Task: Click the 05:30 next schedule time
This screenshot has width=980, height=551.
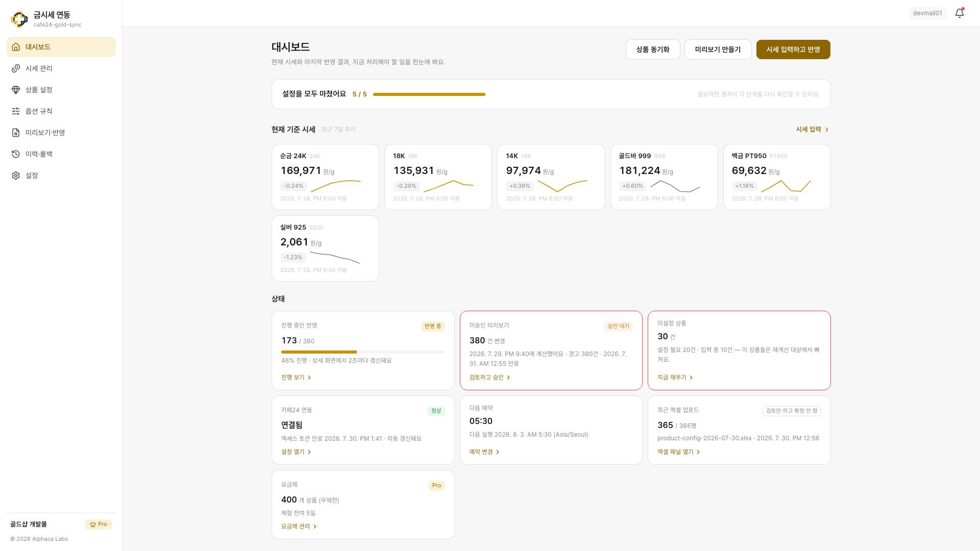Action: 481,421
